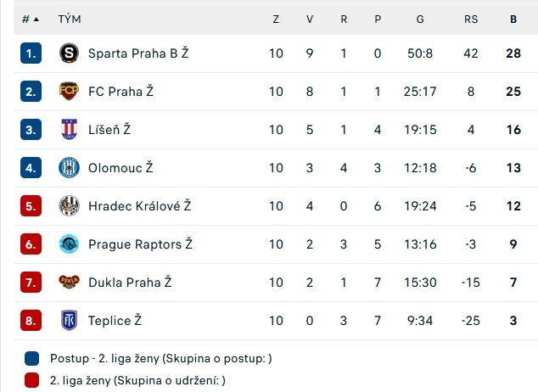Click the blue rank 1 badge

31,53
